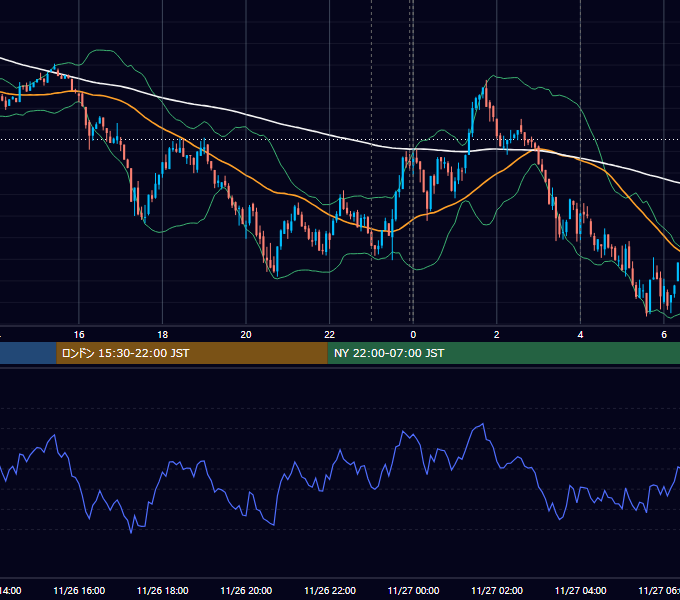The image size is (680, 600).
Task: Click the hour label 6 on the time axis
Action: (x=664, y=335)
